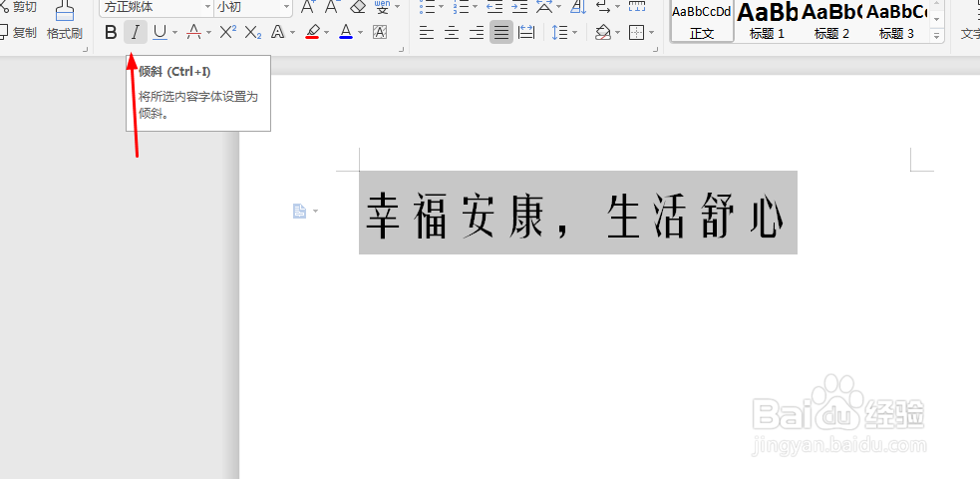The image size is (980, 479).
Task: Apply a numbered list
Action: click(x=462, y=8)
